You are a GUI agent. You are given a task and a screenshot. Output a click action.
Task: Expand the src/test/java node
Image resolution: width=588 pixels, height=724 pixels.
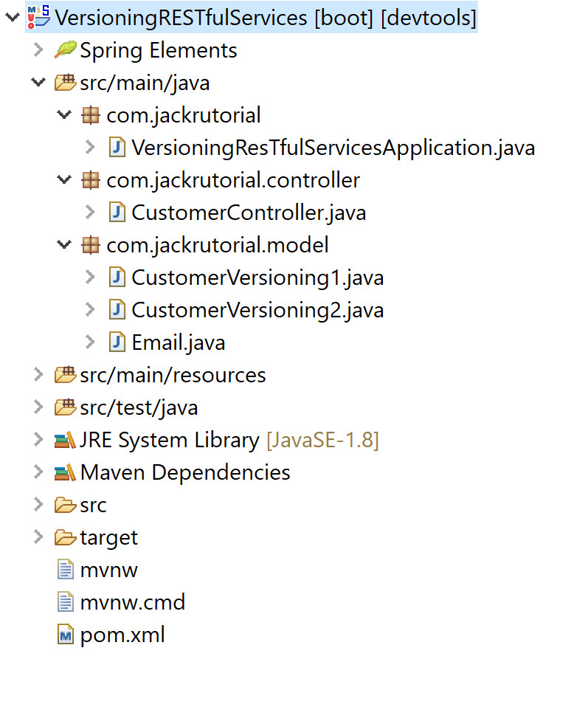point(38,407)
